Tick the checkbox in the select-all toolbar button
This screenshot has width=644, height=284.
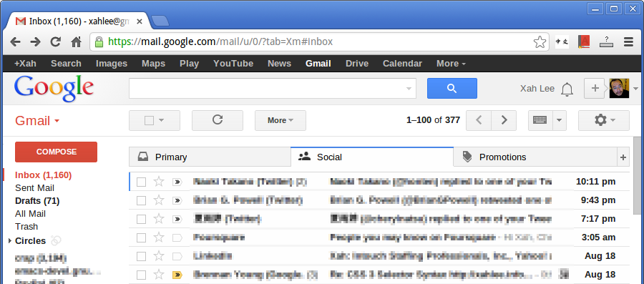click(x=149, y=120)
